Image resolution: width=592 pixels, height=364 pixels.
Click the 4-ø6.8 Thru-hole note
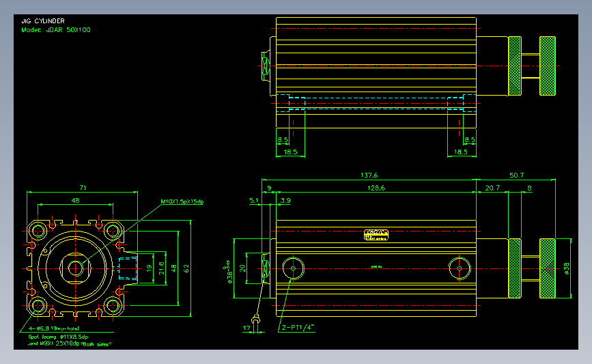click(x=55, y=328)
